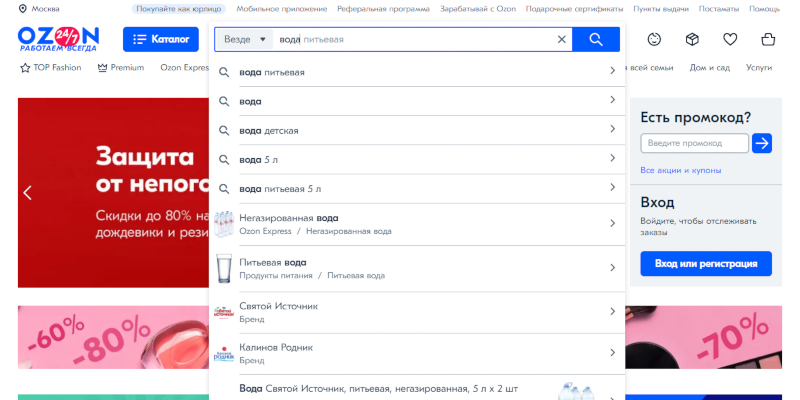
Task: Go to Ozon logo homepage
Action: click(x=57, y=39)
